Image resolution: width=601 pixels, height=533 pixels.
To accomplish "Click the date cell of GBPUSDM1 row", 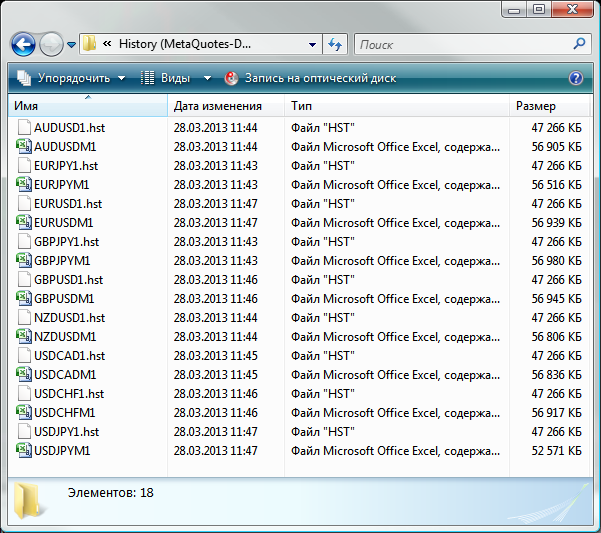I will pyautogui.click(x=215, y=298).
